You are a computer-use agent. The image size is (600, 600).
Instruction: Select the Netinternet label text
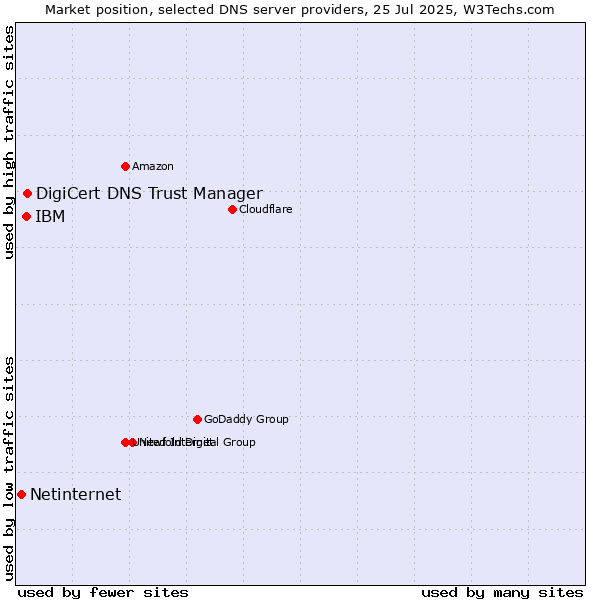click(76, 494)
